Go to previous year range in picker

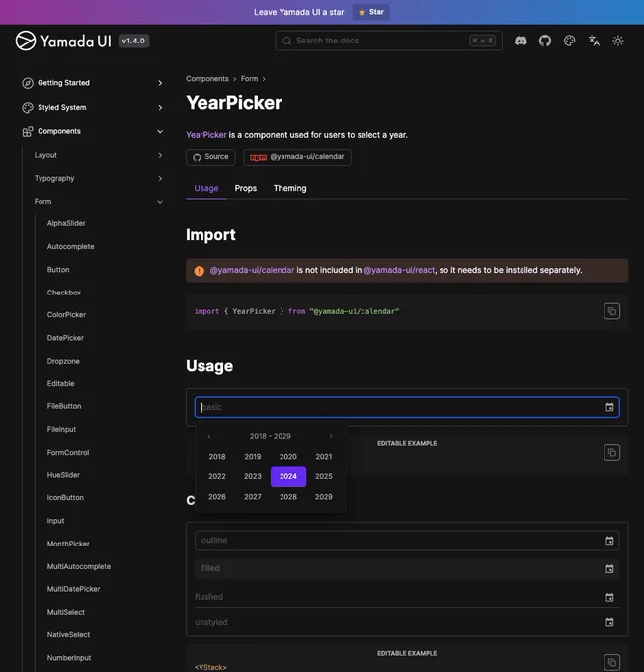[209, 436]
